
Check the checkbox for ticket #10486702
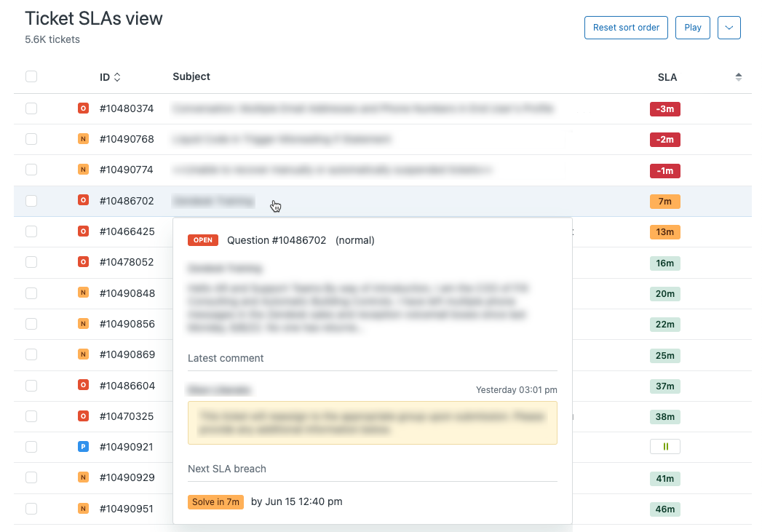pyautogui.click(x=31, y=201)
